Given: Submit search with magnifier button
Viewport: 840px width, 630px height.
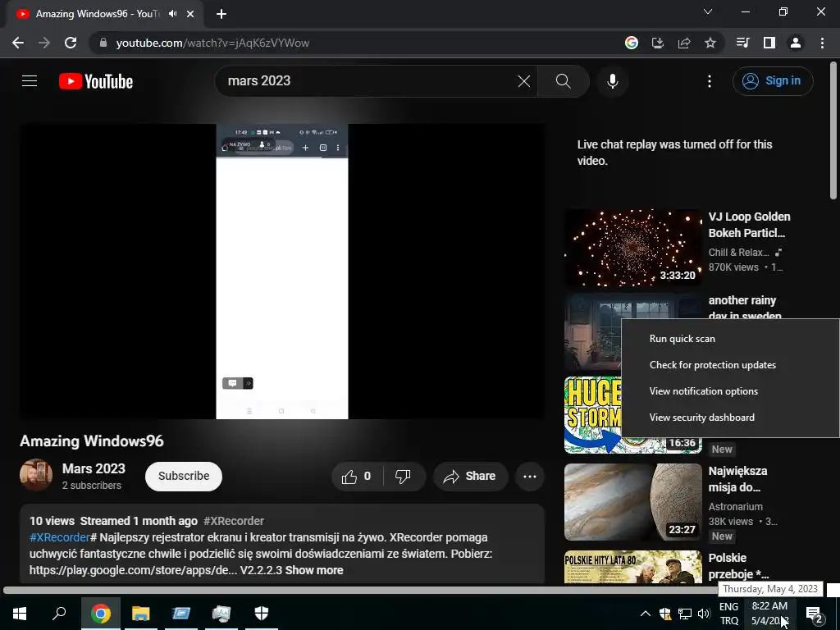Looking at the screenshot, I should 563,81.
